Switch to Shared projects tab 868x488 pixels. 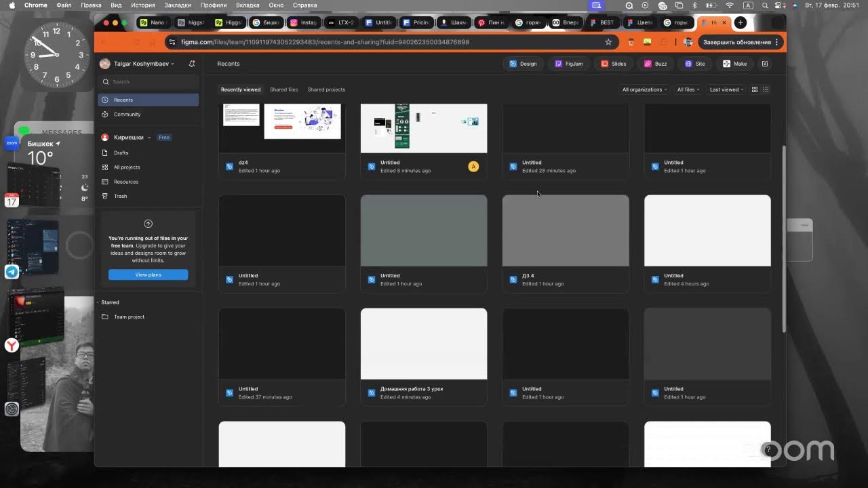coord(326,89)
